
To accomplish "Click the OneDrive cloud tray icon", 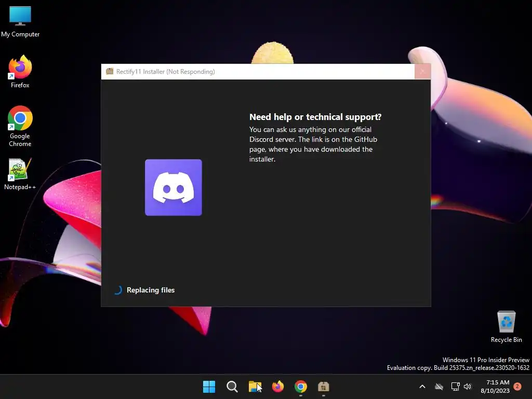I will pyautogui.click(x=439, y=387).
